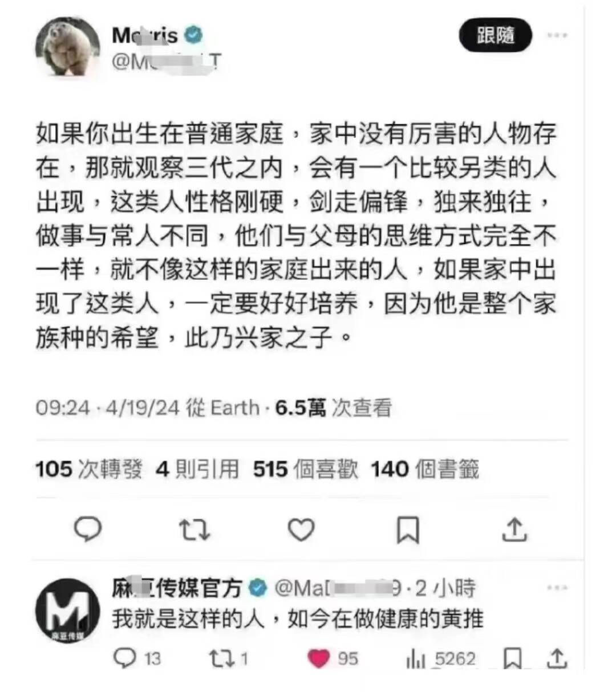Bookmark the main tweet

click(407, 530)
